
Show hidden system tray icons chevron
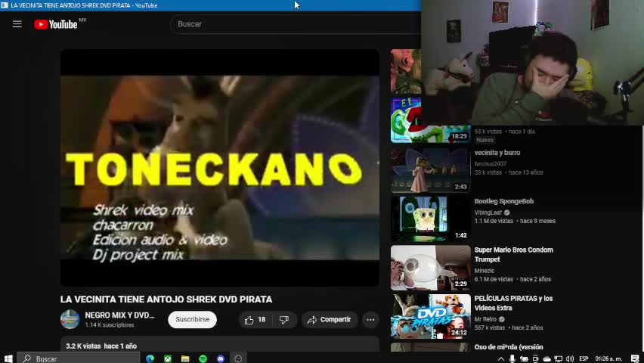(x=500, y=358)
